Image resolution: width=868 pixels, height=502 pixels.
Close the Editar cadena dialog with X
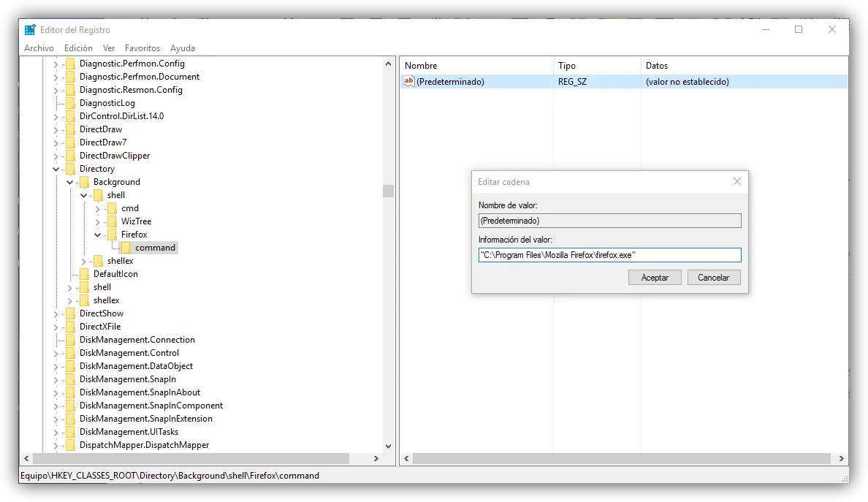[736, 181]
